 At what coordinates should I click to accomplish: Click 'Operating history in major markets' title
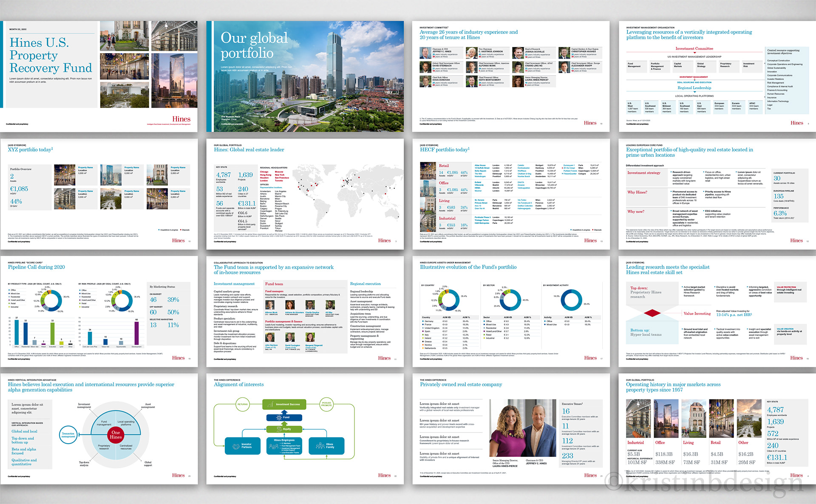pos(673,387)
